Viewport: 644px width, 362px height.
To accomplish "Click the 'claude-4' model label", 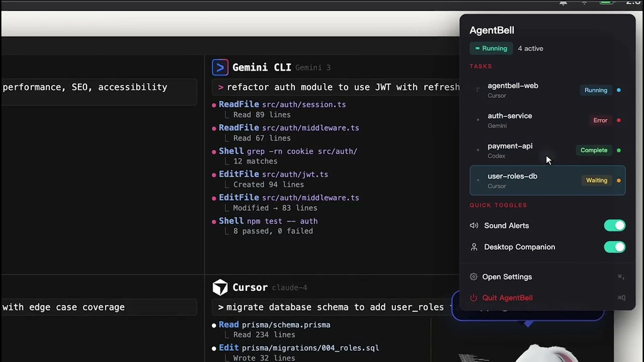I will [289, 288].
